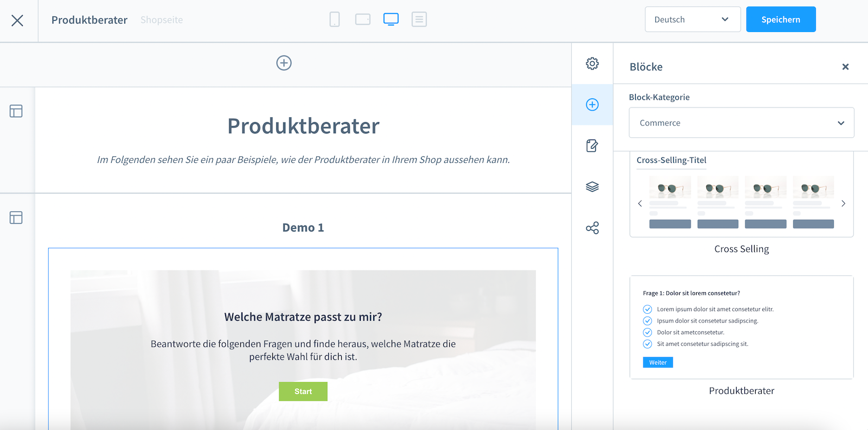868x430 pixels.
Task: Open the Deutsch language dropdown
Action: click(x=693, y=20)
